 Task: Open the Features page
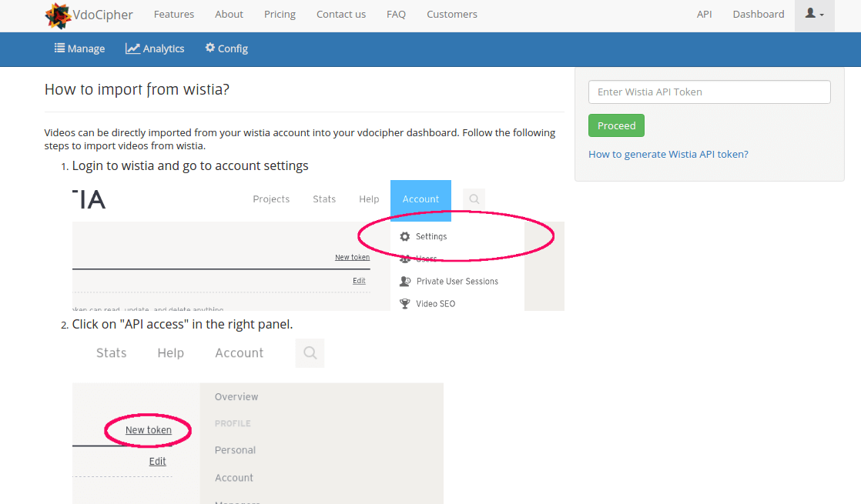(x=173, y=15)
